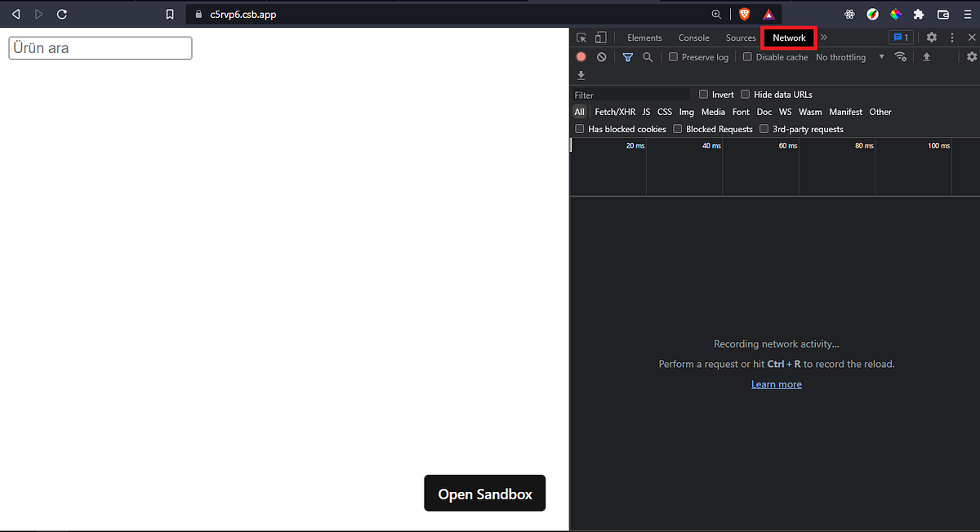The image size is (980, 532).
Task: Open the Console tab
Action: point(693,38)
